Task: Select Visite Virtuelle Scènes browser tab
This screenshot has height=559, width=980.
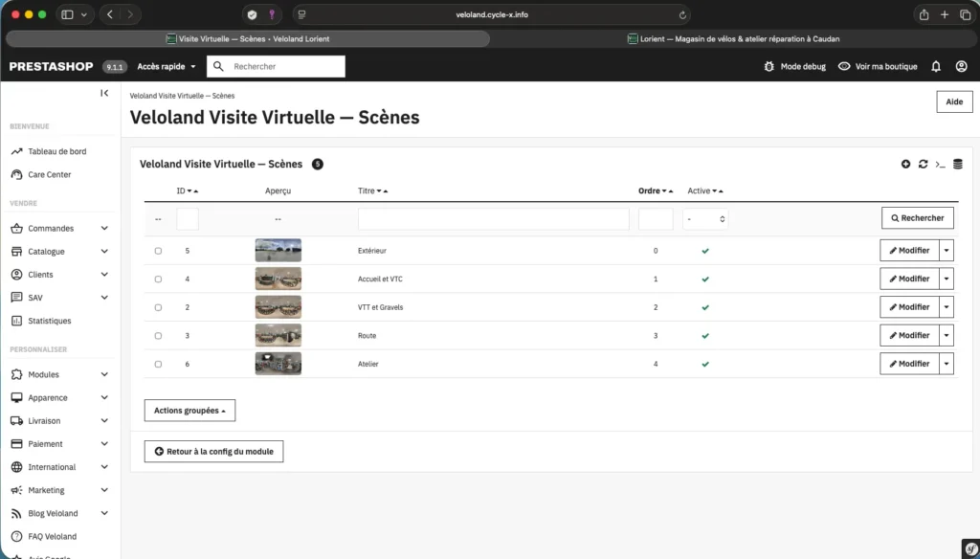Action: [x=248, y=39]
